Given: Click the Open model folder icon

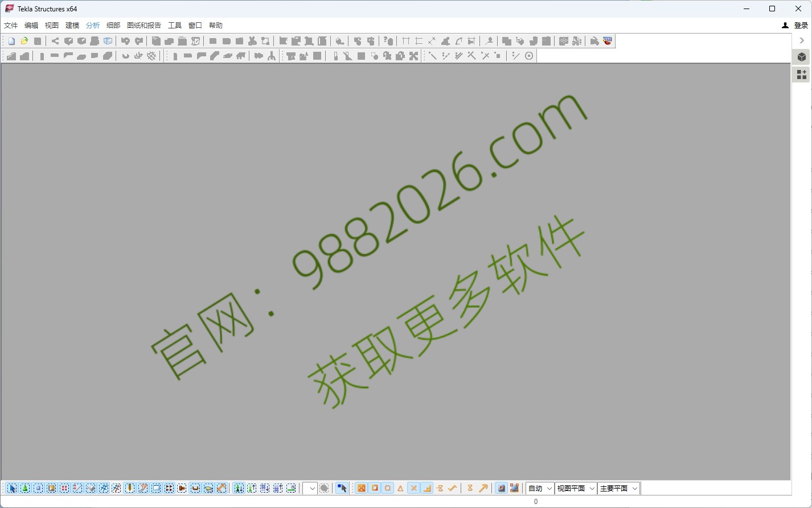Looking at the screenshot, I should (24, 41).
